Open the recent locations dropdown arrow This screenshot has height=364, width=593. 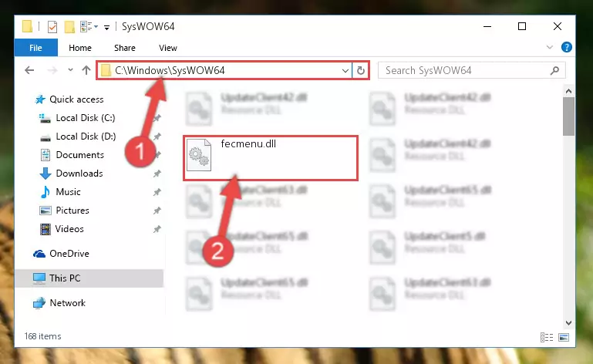tap(70, 70)
